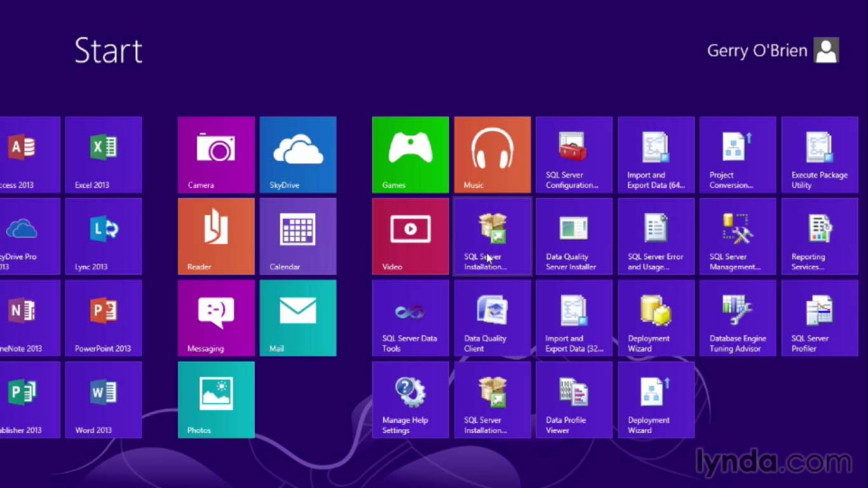Open the Photos tile
This screenshot has height=488, width=868.
216,400
